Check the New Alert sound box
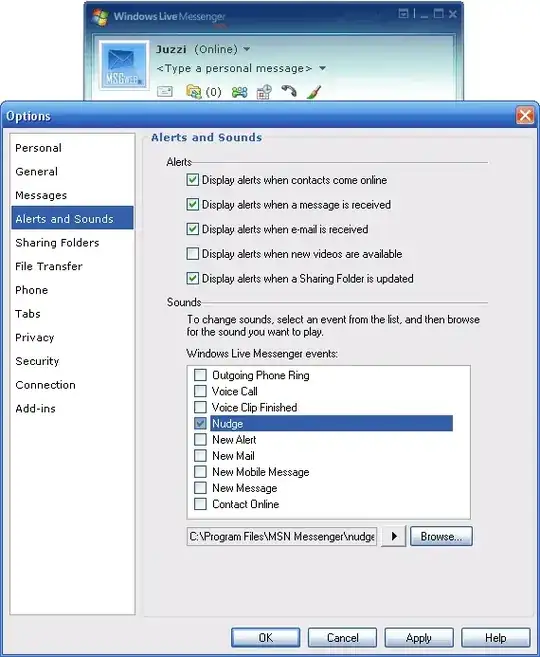Screen dimensions: 540x657 pyautogui.click(x=200, y=439)
